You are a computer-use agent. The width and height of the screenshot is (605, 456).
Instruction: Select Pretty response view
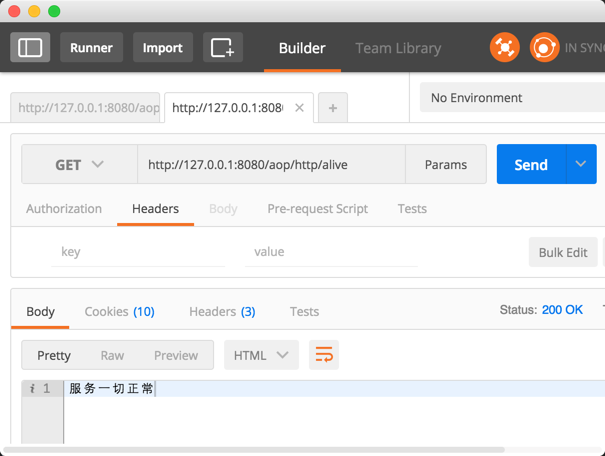point(54,355)
